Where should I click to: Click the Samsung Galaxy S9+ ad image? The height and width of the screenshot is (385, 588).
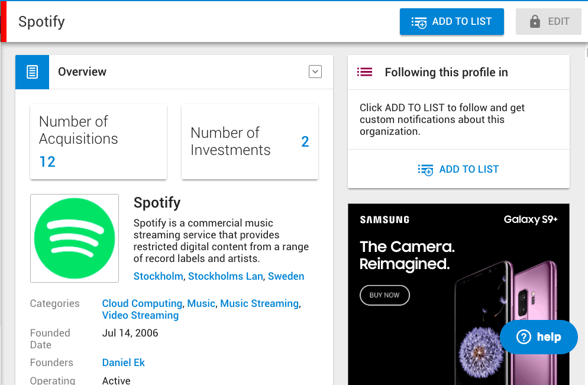(458, 295)
